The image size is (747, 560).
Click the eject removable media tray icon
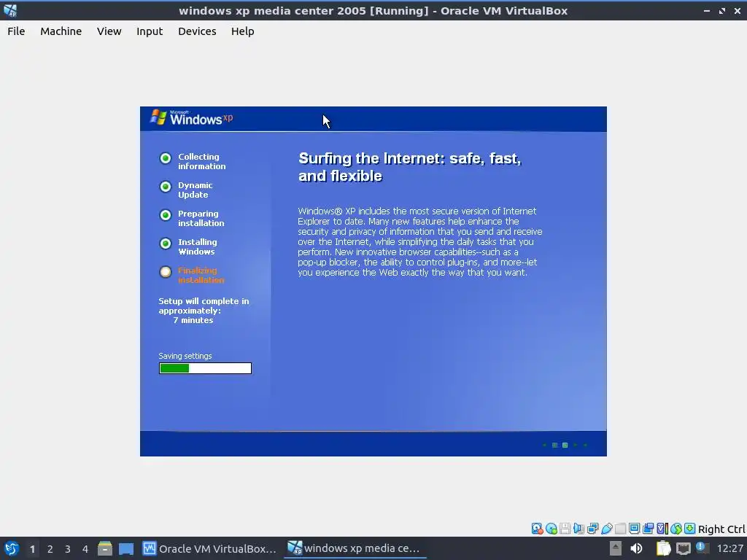click(616, 548)
